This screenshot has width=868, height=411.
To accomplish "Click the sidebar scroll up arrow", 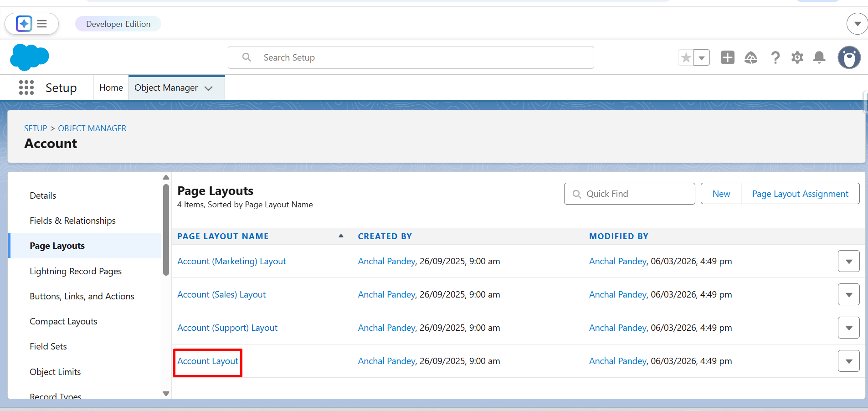I will click(x=166, y=177).
